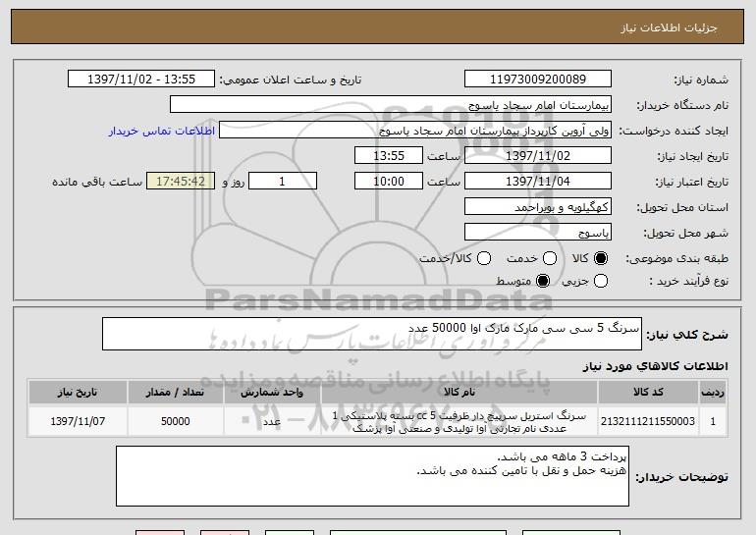756x535 pixels.
Task: Click the quantity cell 50000
Action: point(175,421)
